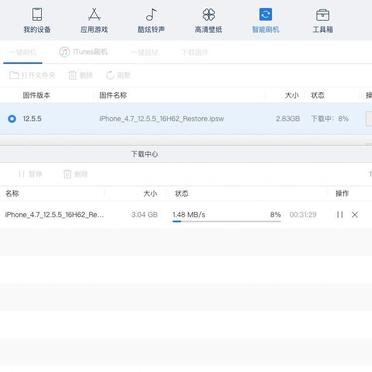Click the 固件版本 column header

(x=36, y=95)
